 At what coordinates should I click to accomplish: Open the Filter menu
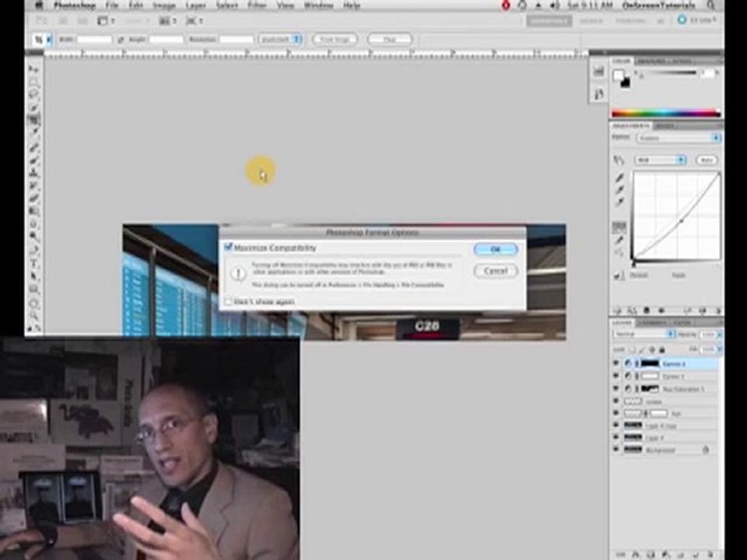tap(257, 5)
